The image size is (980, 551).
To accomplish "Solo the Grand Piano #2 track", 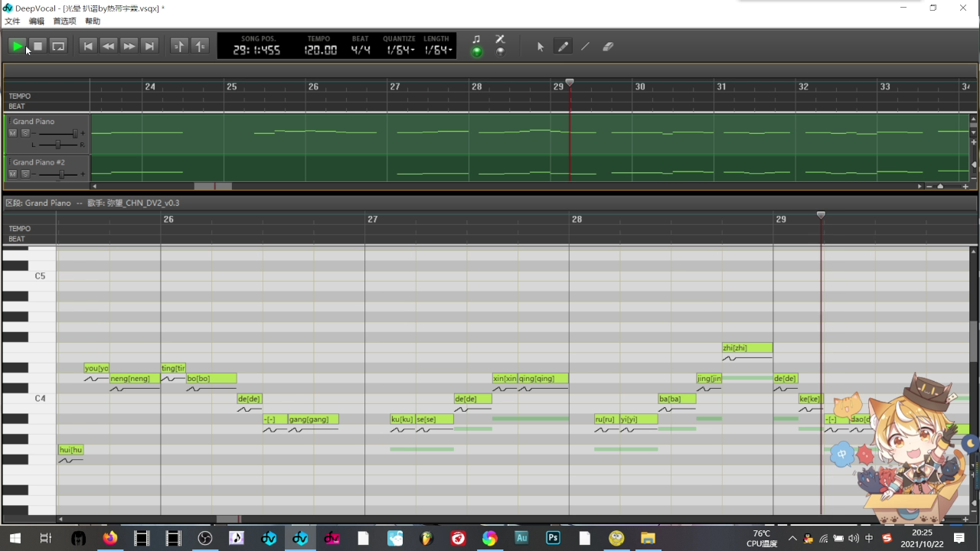I will (25, 174).
